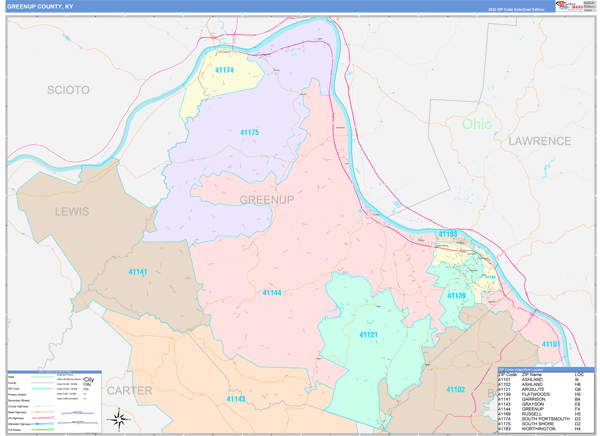Click the GREENUP county name label

266,201
